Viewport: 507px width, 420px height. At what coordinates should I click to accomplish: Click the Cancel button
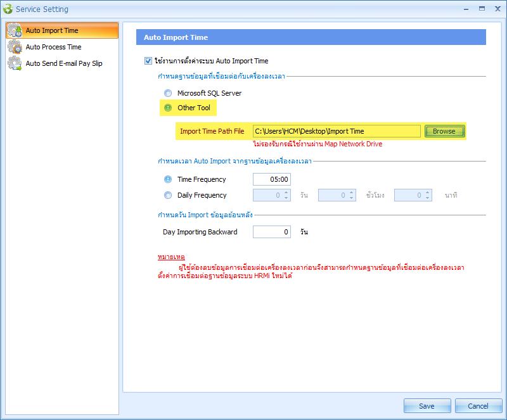pyautogui.click(x=478, y=406)
